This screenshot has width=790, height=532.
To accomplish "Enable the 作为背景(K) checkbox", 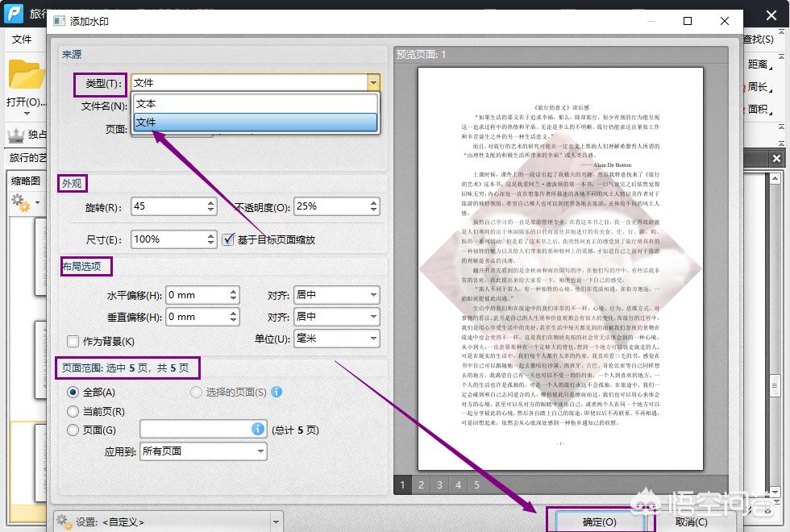I will pyautogui.click(x=71, y=341).
